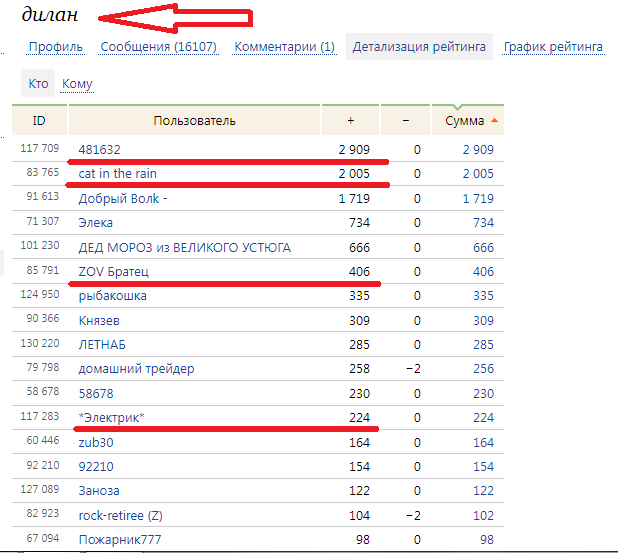Open ДЕД МОРОЗ из ВЕЛИКОГО УСТЮГА link
Viewport: 618px width, 553px height.
click(184, 248)
